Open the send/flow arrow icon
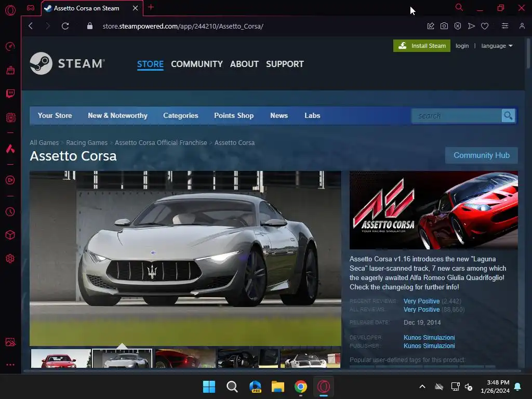 tap(471, 26)
